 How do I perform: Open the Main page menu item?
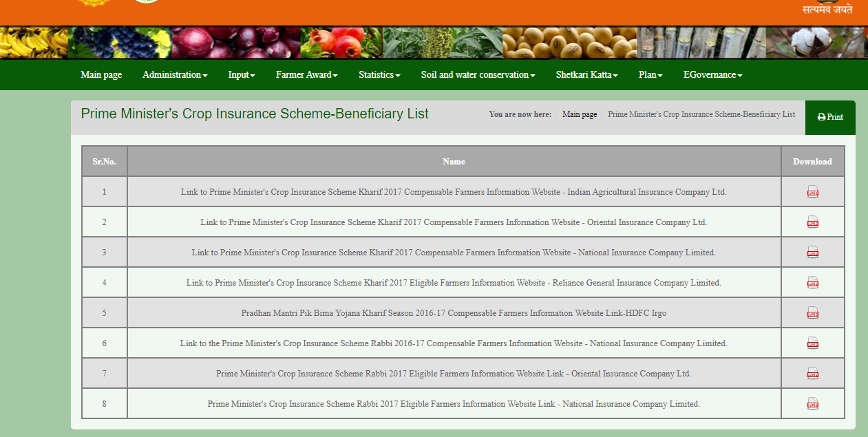[x=101, y=75]
